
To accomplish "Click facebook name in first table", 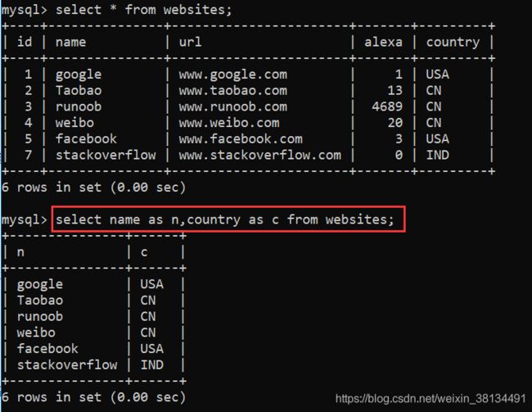I will 86,138.
